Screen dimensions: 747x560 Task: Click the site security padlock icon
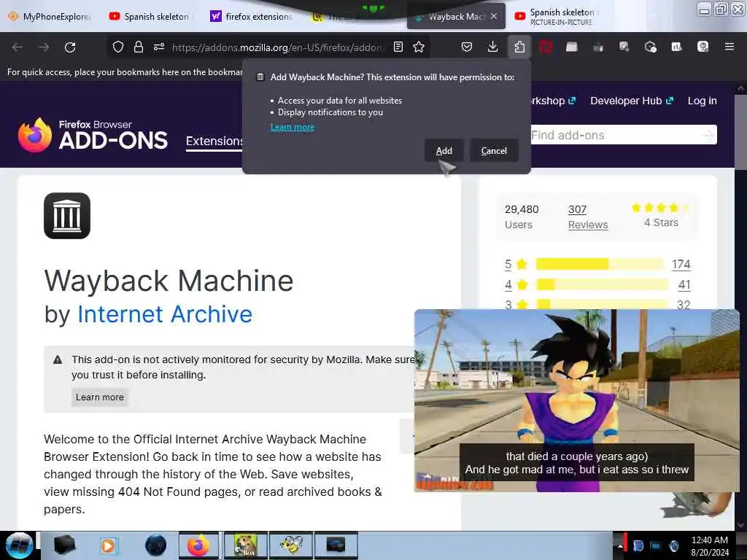138,47
